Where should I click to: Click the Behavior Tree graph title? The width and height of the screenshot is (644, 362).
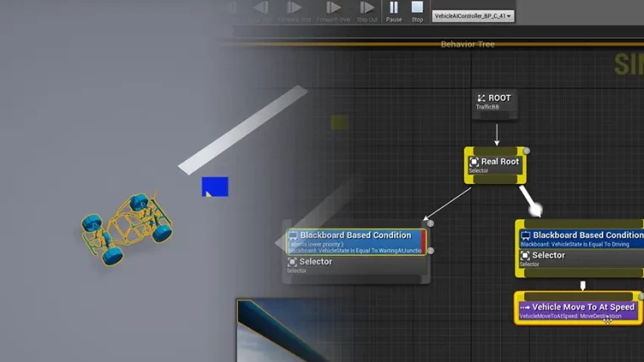click(468, 44)
